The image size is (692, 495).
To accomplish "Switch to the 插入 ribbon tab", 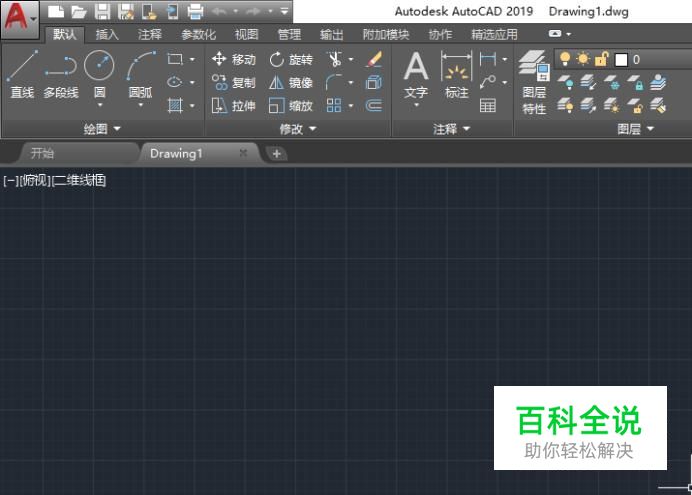I will coord(107,34).
